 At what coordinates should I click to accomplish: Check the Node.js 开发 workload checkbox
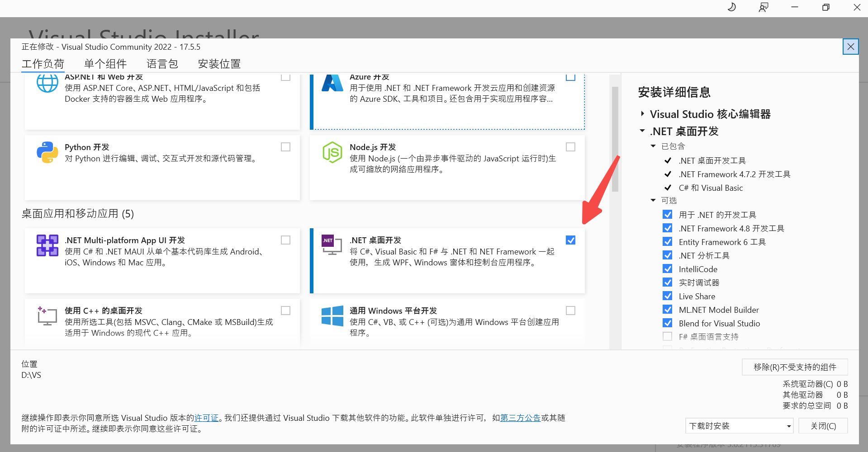pos(571,147)
